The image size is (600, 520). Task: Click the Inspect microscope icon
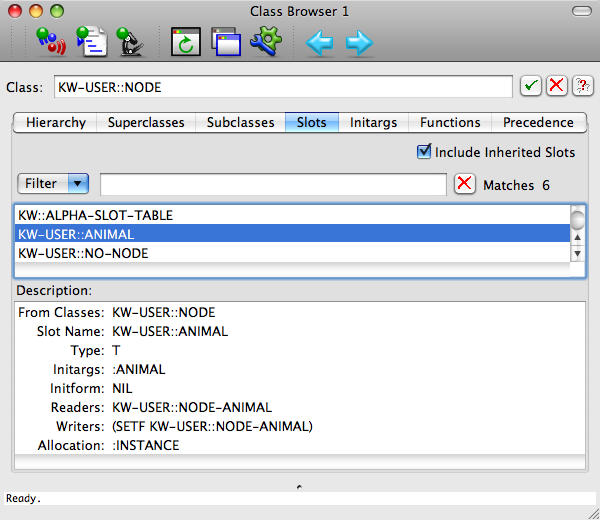click(x=130, y=42)
